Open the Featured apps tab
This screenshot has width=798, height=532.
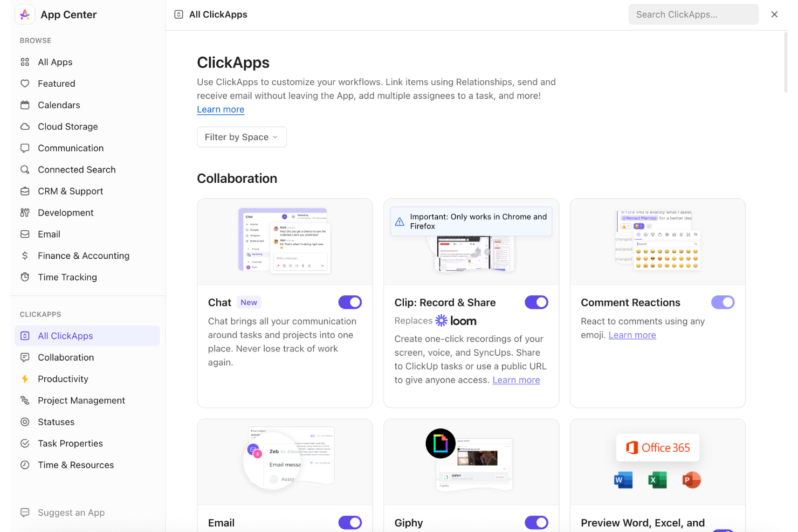point(57,83)
